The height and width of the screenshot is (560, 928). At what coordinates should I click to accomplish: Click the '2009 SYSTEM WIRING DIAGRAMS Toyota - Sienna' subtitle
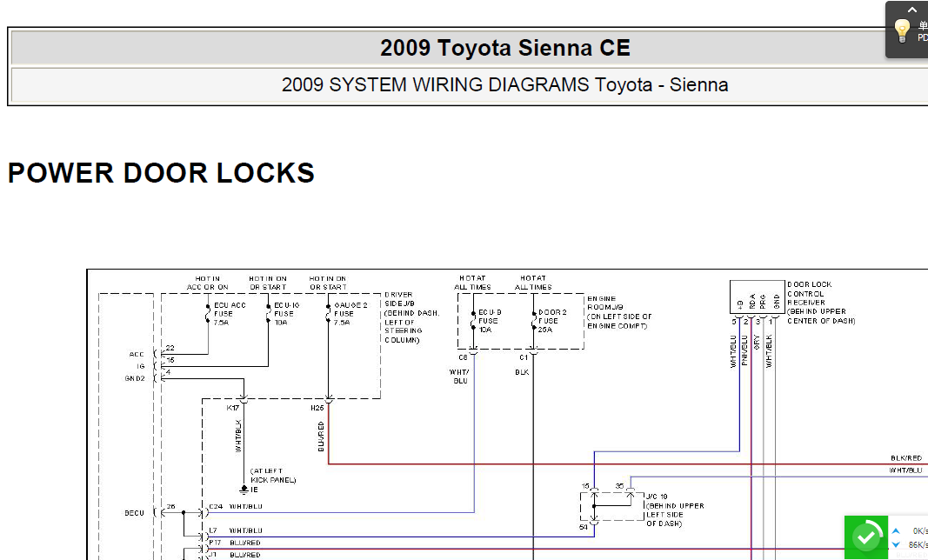tap(504, 84)
